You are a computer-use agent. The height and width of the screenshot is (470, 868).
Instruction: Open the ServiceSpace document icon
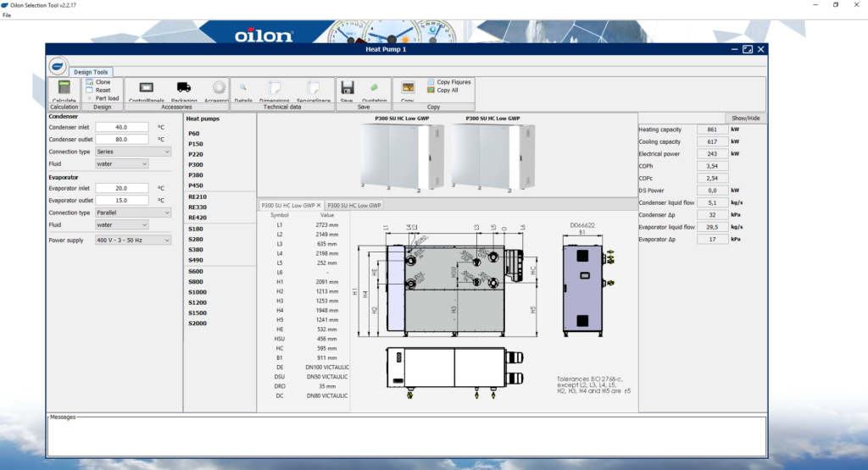pyautogui.click(x=314, y=87)
